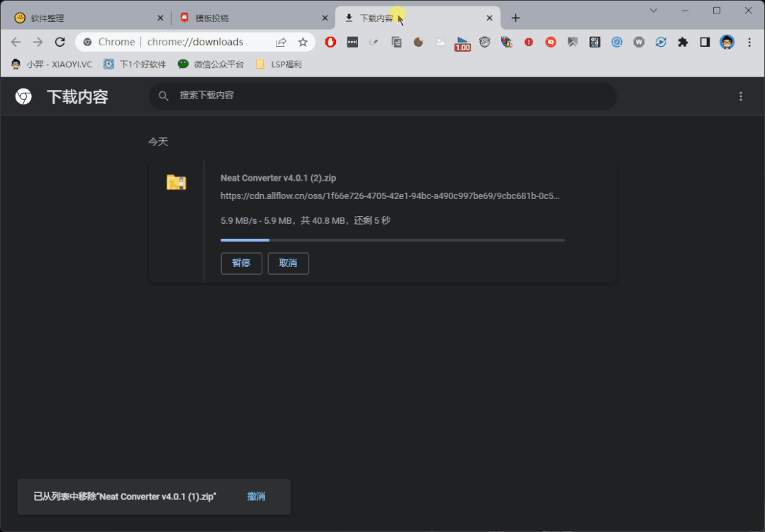Click the 5.9 MB/s download speed text
This screenshot has height=532, width=765.
pyautogui.click(x=238, y=220)
